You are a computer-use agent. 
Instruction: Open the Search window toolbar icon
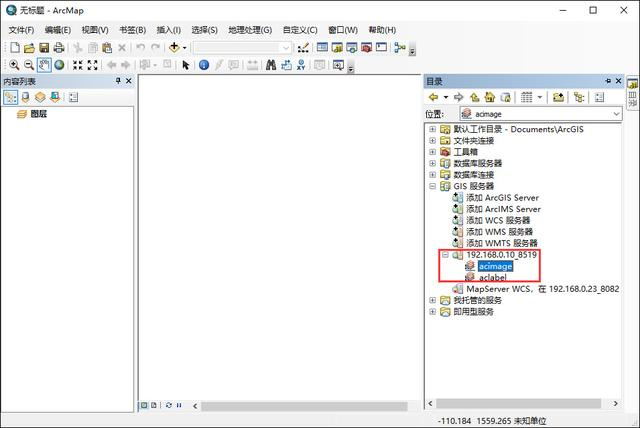point(352,48)
